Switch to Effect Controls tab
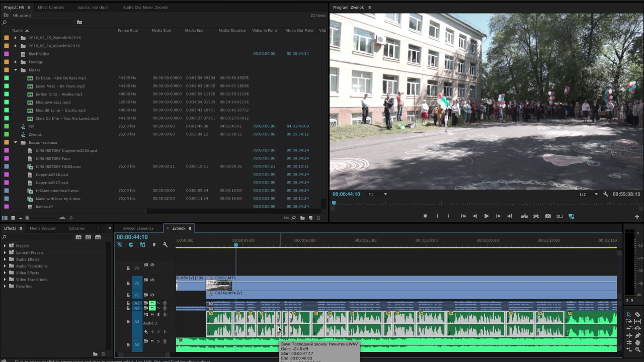The width and height of the screenshot is (644, 362). [51, 8]
